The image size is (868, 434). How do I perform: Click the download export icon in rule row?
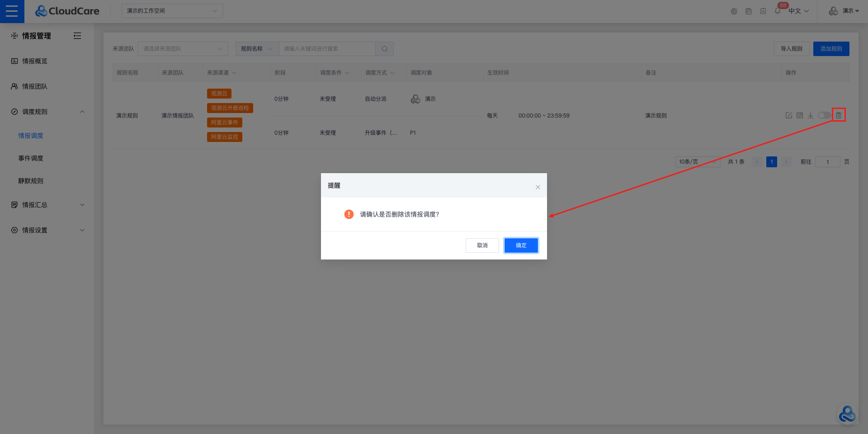(811, 115)
